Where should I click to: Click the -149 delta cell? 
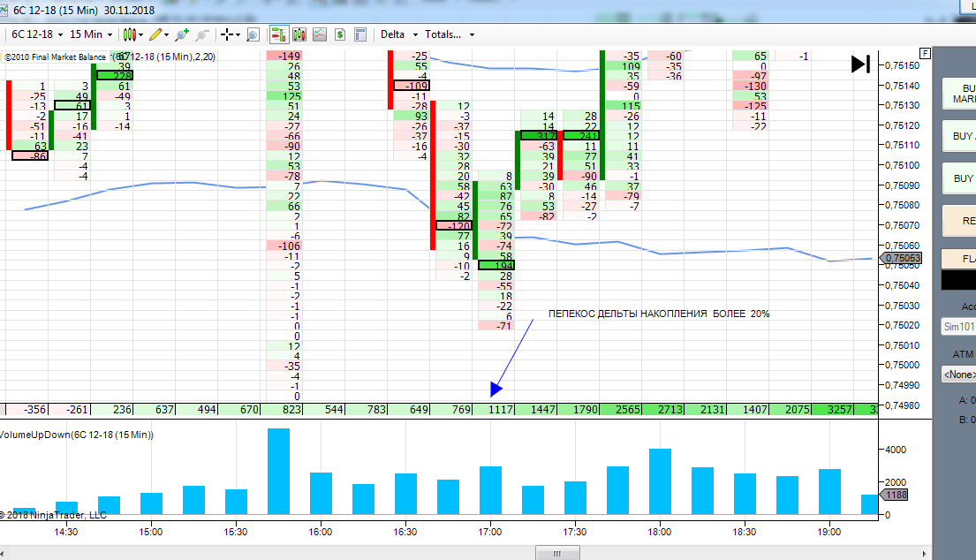pos(284,56)
